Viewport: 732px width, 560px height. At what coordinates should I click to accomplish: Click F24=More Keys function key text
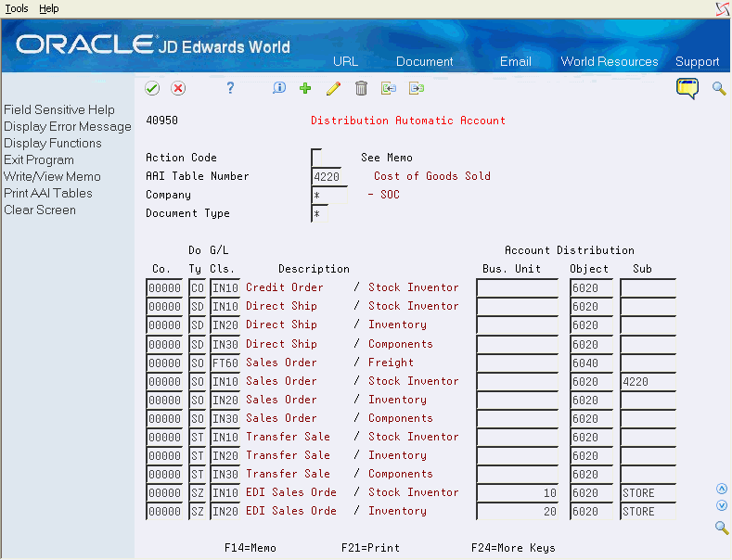pyautogui.click(x=513, y=548)
